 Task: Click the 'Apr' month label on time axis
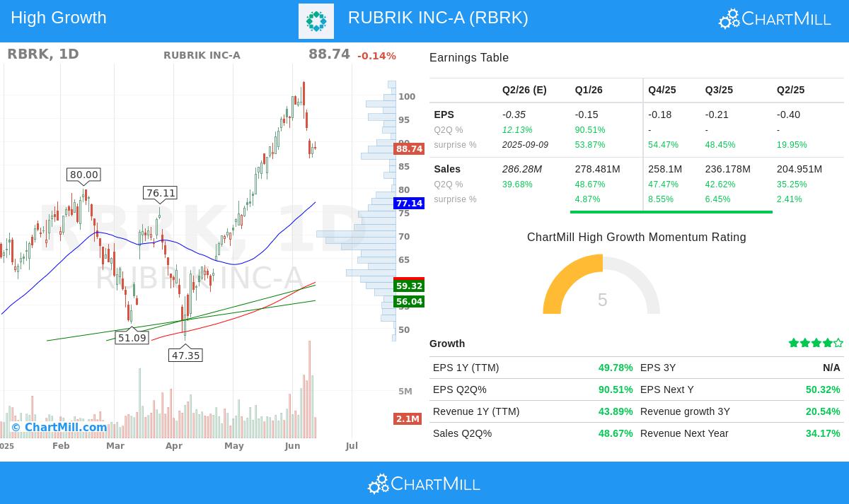[x=174, y=446]
